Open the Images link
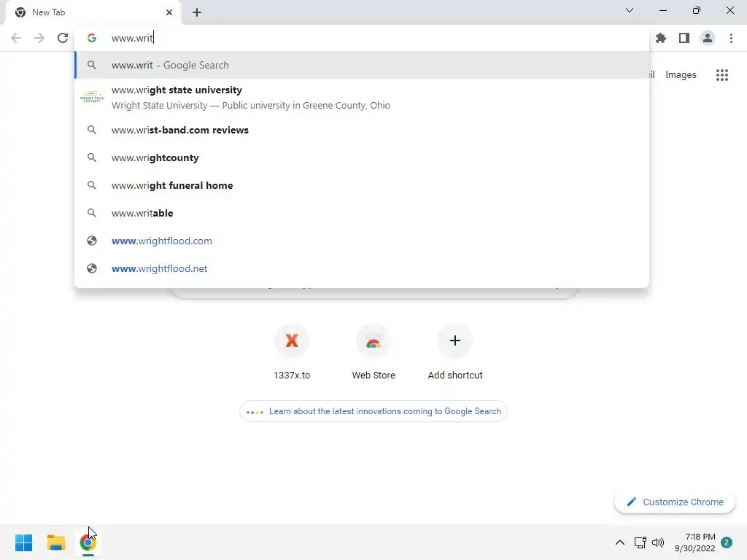Image resolution: width=747 pixels, height=560 pixels. [x=681, y=75]
